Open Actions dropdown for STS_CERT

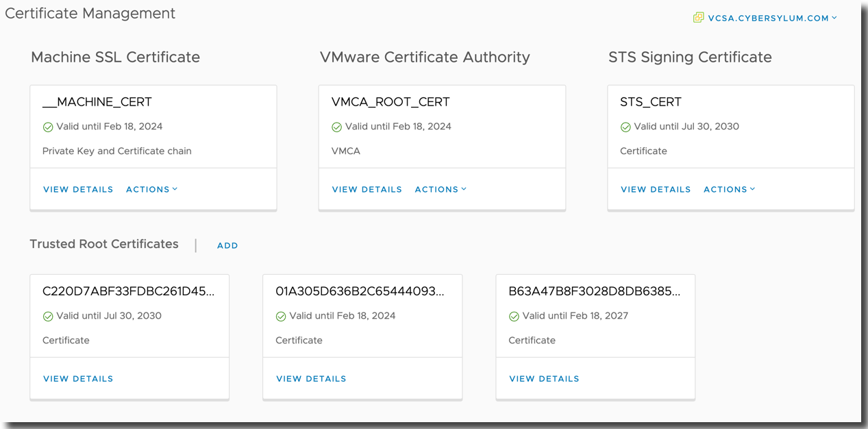(x=730, y=189)
